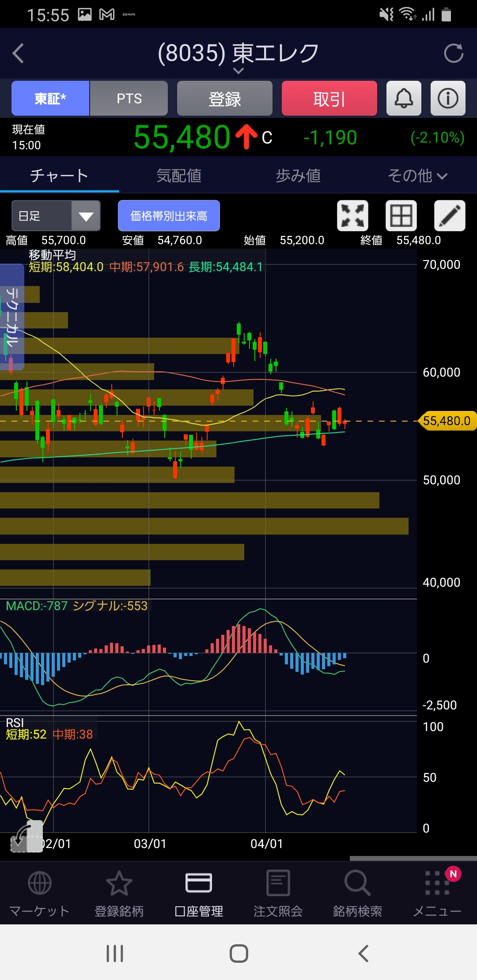
Task: Tap the rotate icon at chart corner
Action: pos(26,836)
